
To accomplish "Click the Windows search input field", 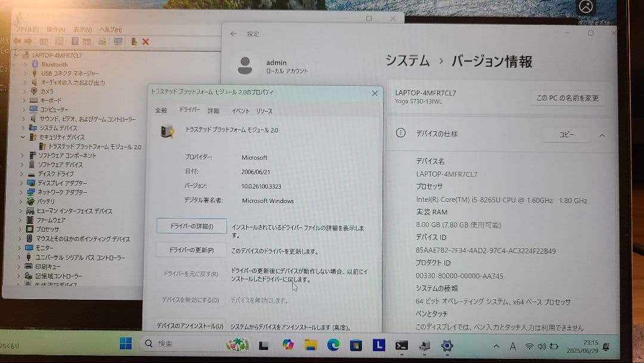I will click(x=179, y=344).
